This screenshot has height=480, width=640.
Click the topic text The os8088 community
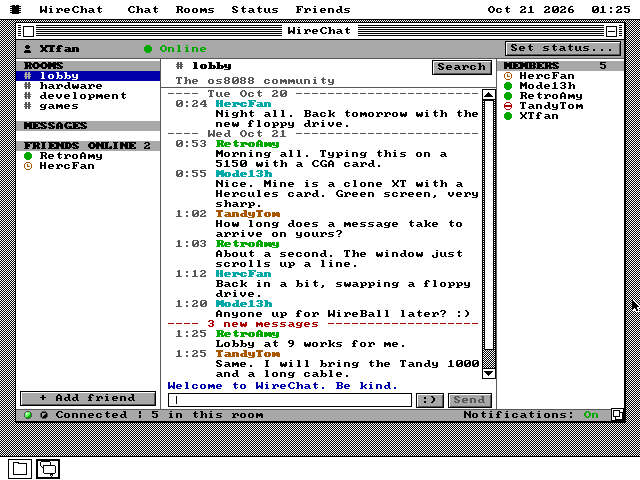255,81
